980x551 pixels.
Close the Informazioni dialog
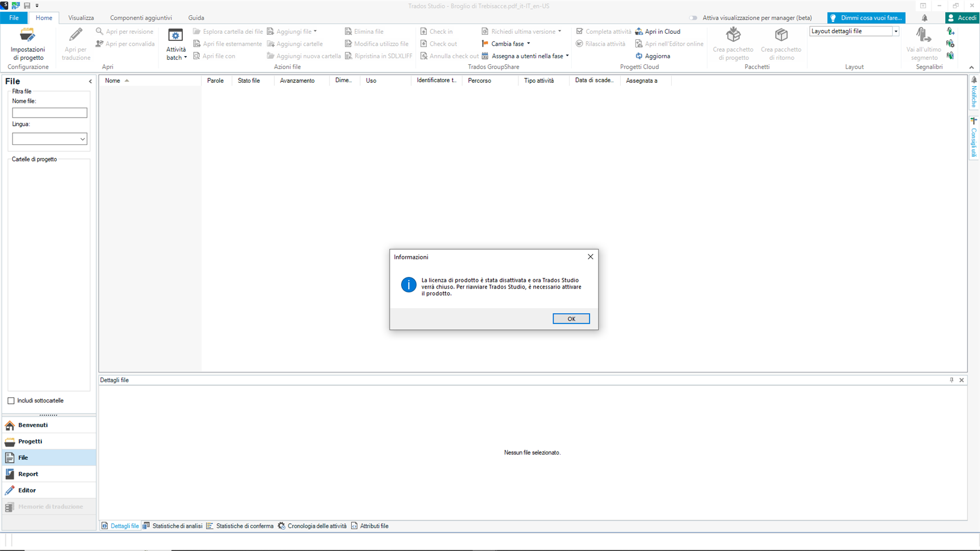pyautogui.click(x=590, y=256)
